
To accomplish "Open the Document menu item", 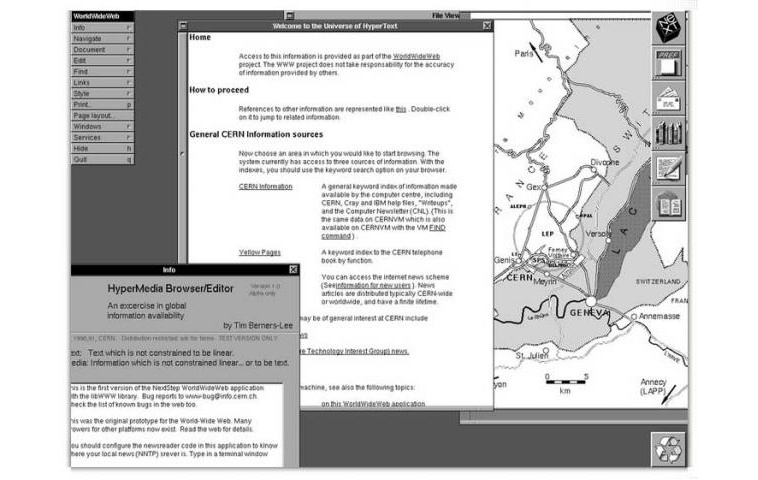I will click(102, 49).
